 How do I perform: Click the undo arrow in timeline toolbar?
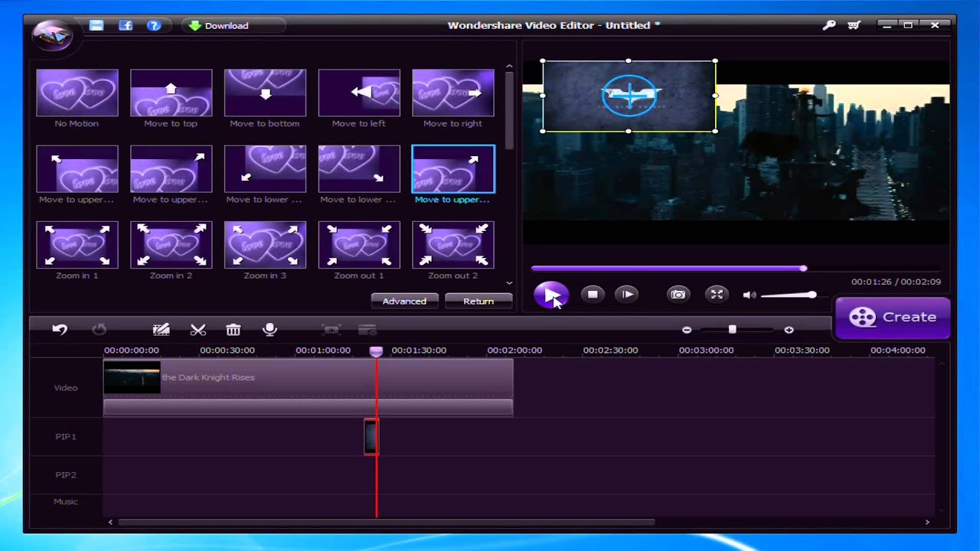[x=60, y=330]
